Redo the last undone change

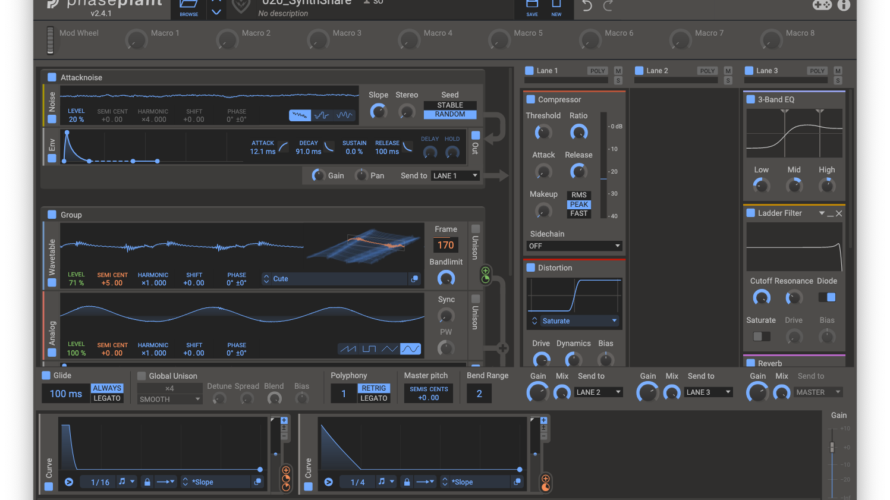[608, 6]
